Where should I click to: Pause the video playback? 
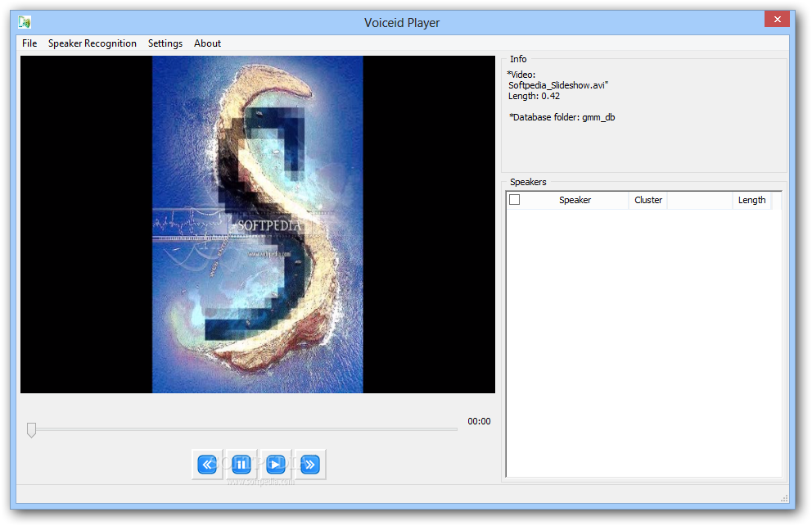click(241, 465)
